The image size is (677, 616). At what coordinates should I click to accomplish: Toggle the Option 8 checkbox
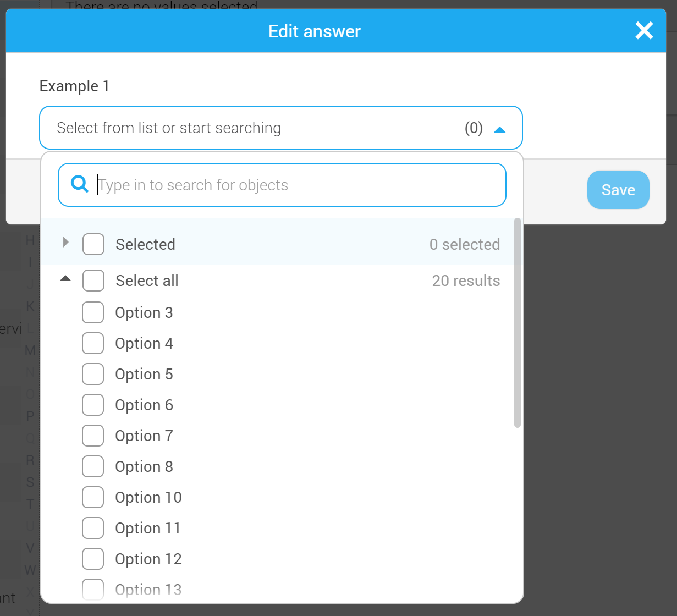pyautogui.click(x=93, y=466)
